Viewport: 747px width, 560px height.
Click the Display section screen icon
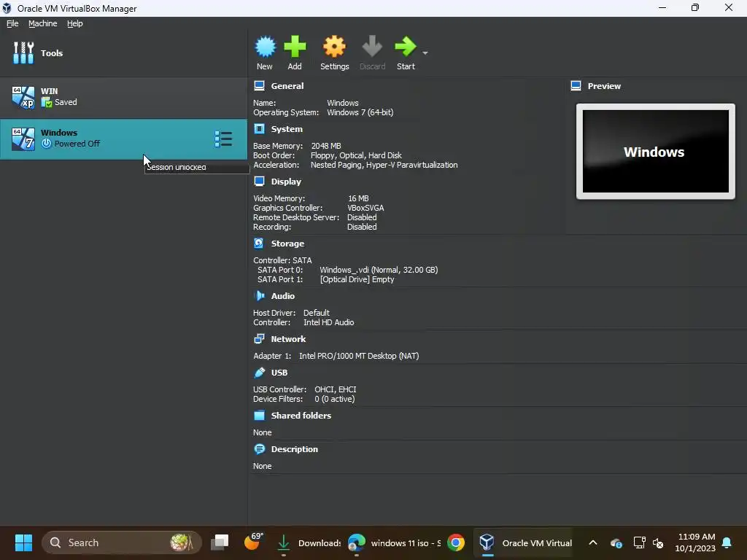click(259, 181)
